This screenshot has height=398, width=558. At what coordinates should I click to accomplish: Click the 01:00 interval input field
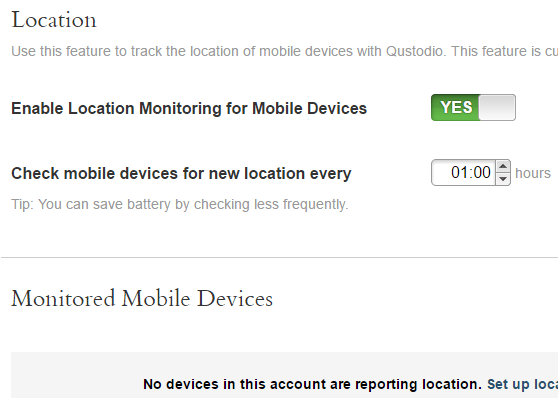click(x=463, y=173)
